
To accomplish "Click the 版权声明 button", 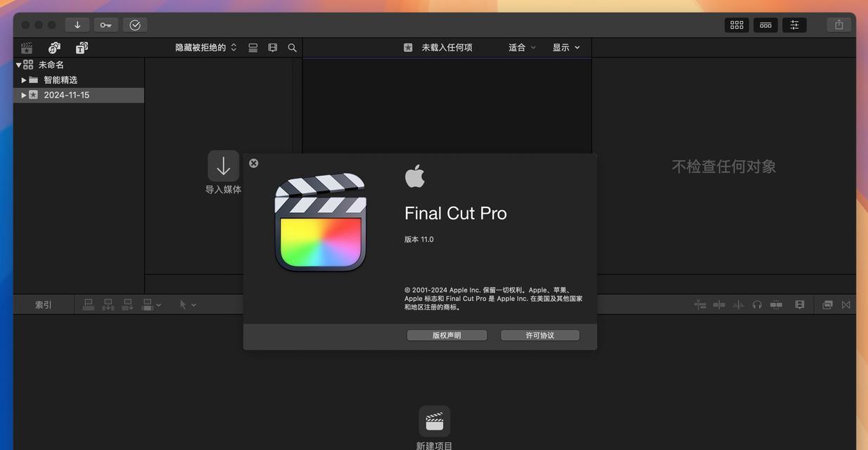I will click(447, 335).
